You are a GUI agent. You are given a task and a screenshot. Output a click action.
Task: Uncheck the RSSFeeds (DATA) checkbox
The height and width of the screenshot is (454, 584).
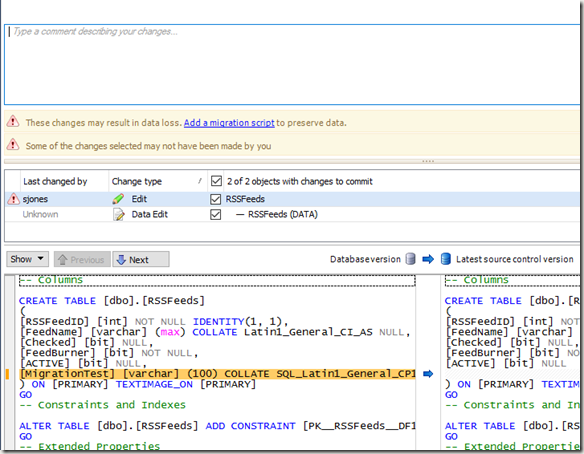click(216, 215)
